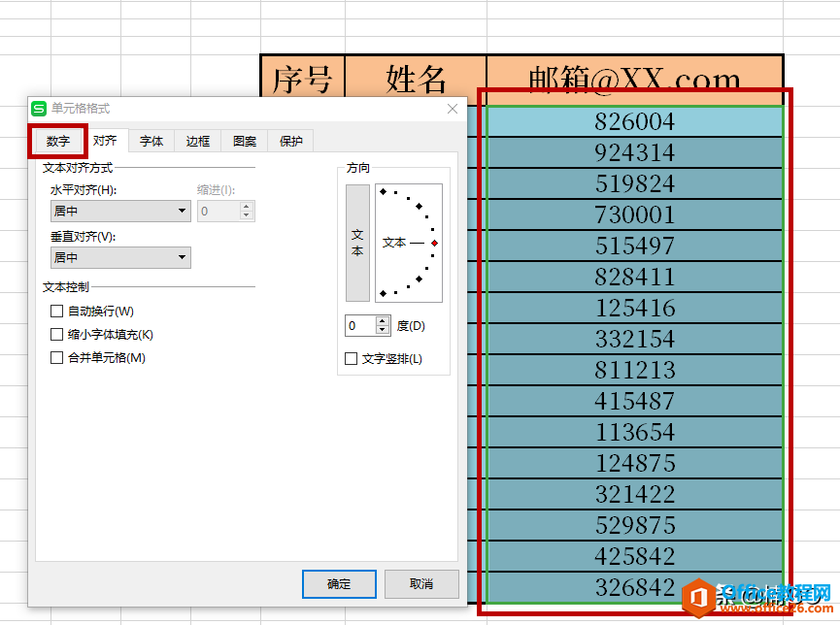
Task: Select cell containing 811213
Action: coord(635,370)
